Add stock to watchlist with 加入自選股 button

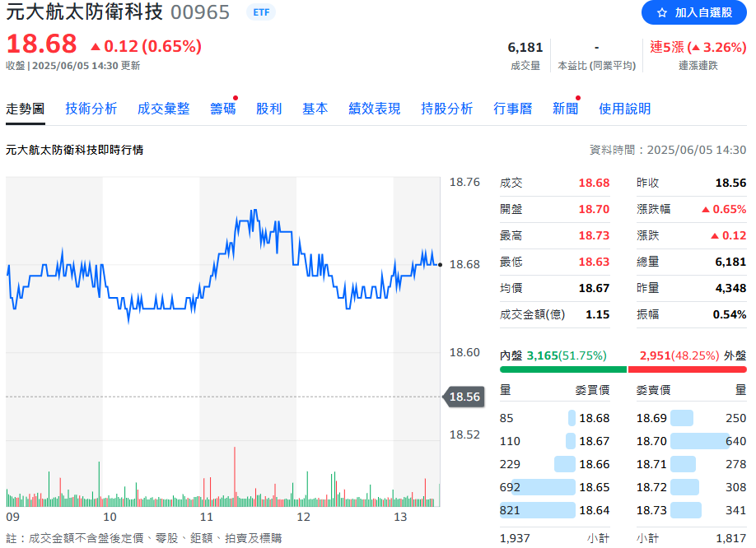(x=693, y=12)
